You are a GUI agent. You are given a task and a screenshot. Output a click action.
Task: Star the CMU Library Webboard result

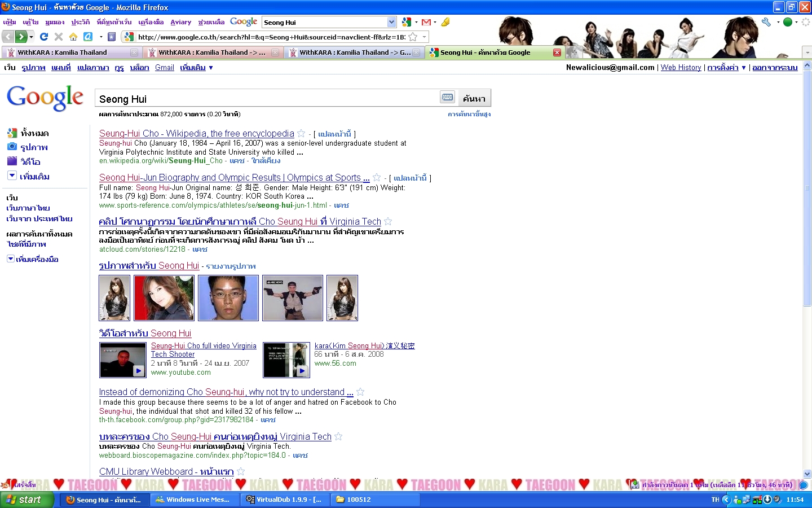pyautogui.click(x=241, y=471)
